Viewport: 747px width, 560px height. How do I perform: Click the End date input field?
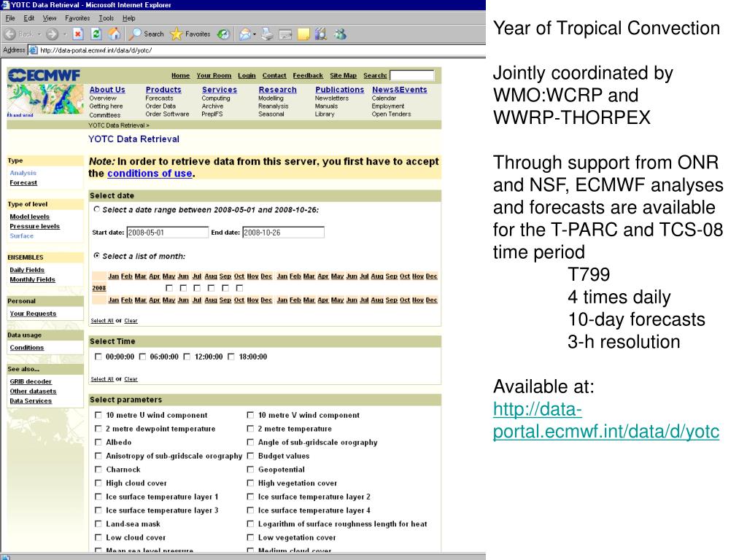pyautogui.click(x=284, y=233)
